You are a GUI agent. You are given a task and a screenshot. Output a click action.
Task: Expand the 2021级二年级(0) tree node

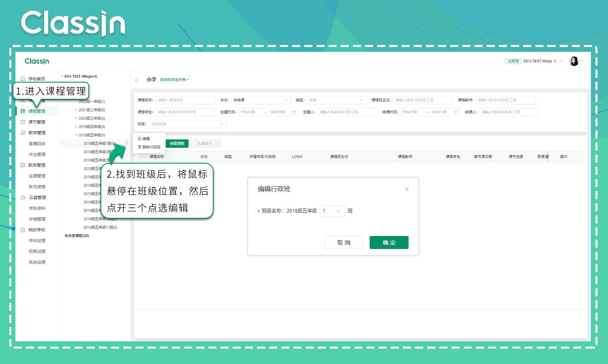[x=76, y=110]
